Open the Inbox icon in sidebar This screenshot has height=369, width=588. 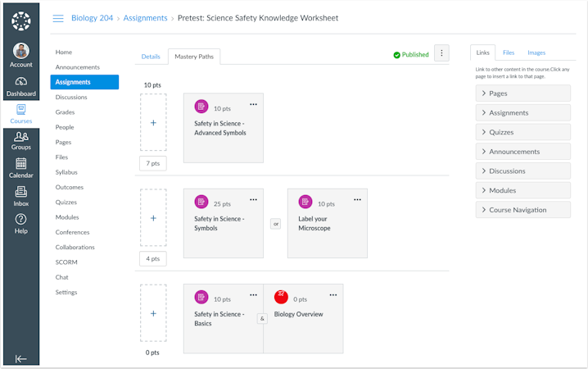[x=21, y=192]
